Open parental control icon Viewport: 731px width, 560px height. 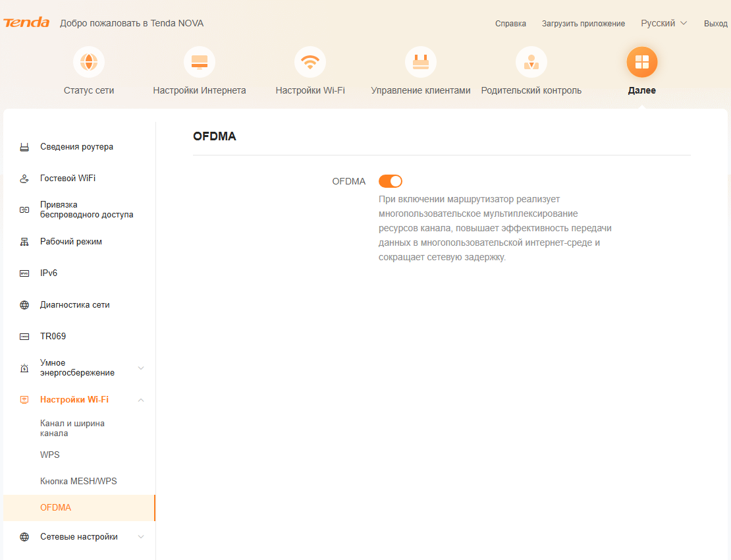coord(531,62)
